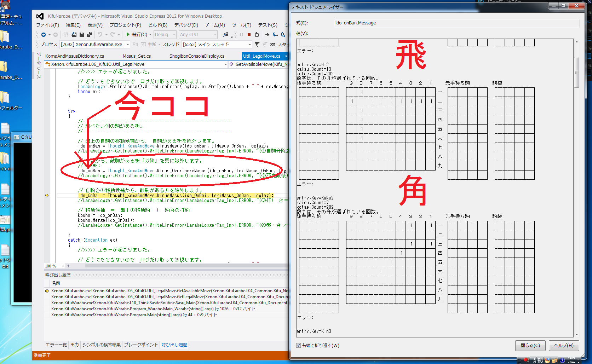The height and width of the screenshot is (364, 592).
Task: Click the Redo toolbar icon
Action: click(x=113, y=35)
